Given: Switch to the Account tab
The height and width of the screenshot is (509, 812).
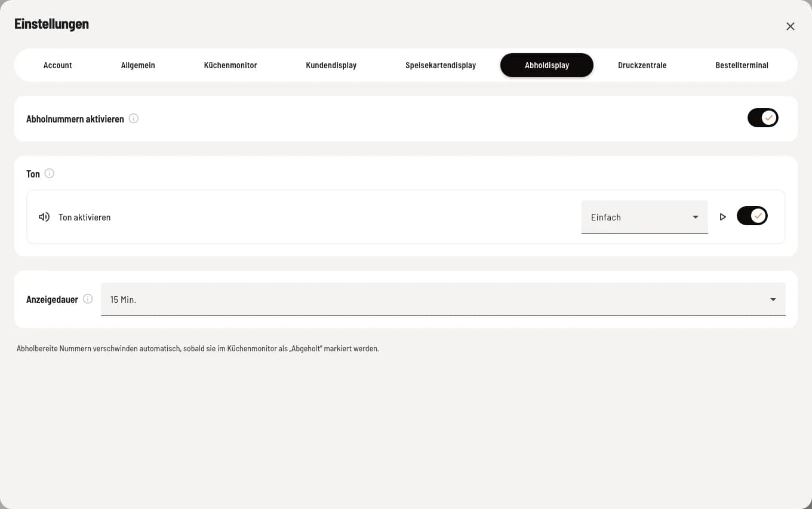Looking at the screenshot, I should tap(58, 65).
